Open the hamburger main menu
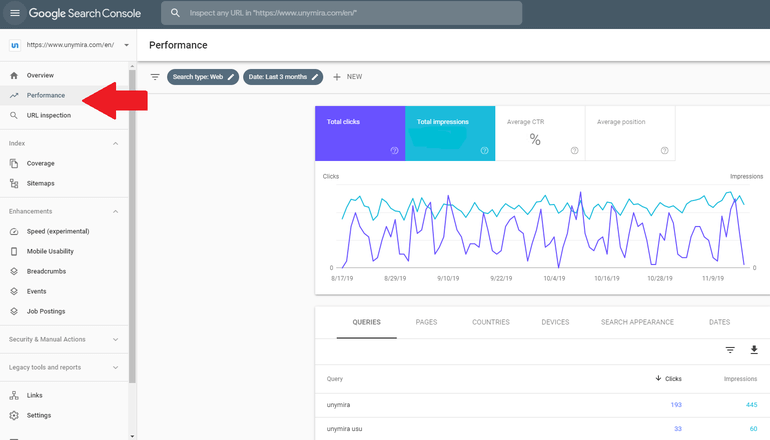Screen dimensions: 770x440 [15, 13]
